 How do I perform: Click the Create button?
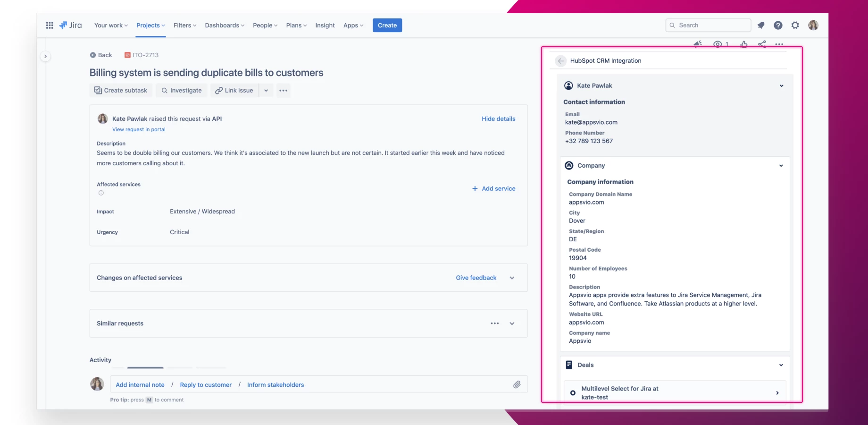pyautogui.click(x=387, y=25)
